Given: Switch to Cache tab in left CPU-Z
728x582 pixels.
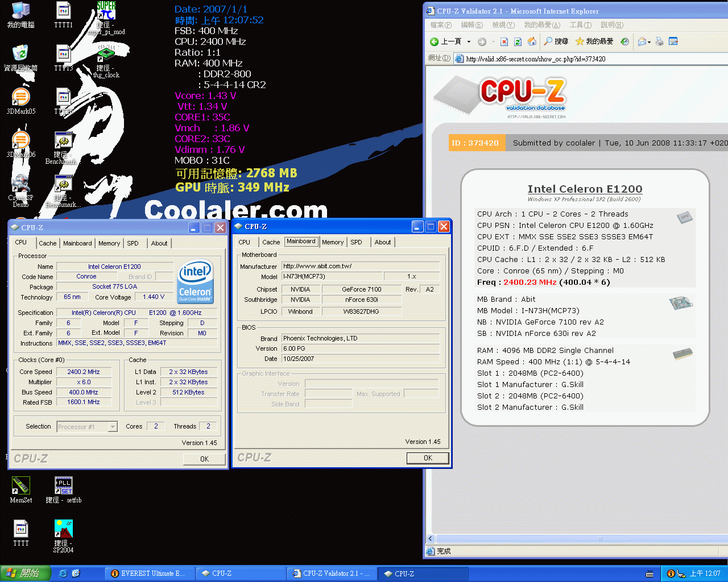Looking at the screenshot, I should (48, 243).
